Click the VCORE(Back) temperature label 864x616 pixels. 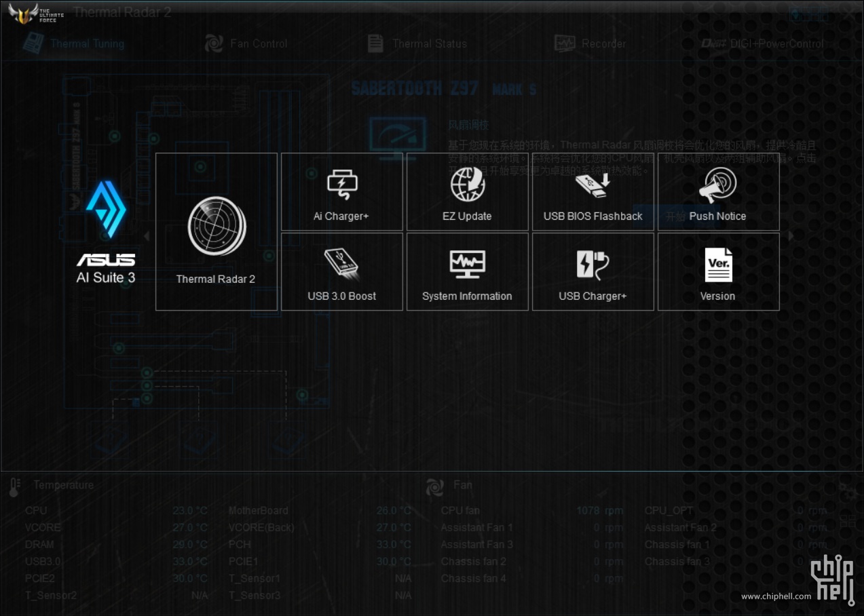coord(262,527)
